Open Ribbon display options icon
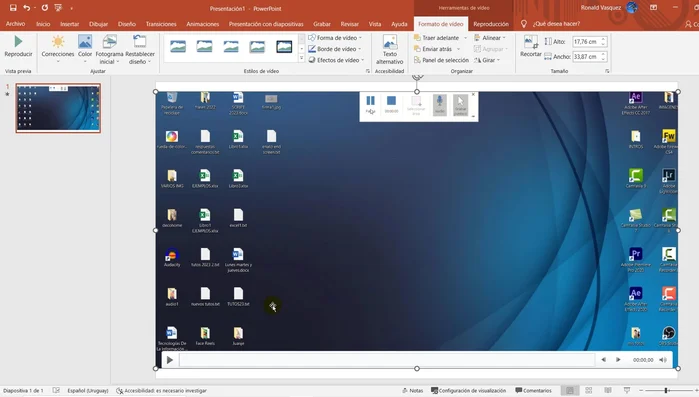Image resolution: width=699 pixels, height=397 pixels. [x=654, y=8]
